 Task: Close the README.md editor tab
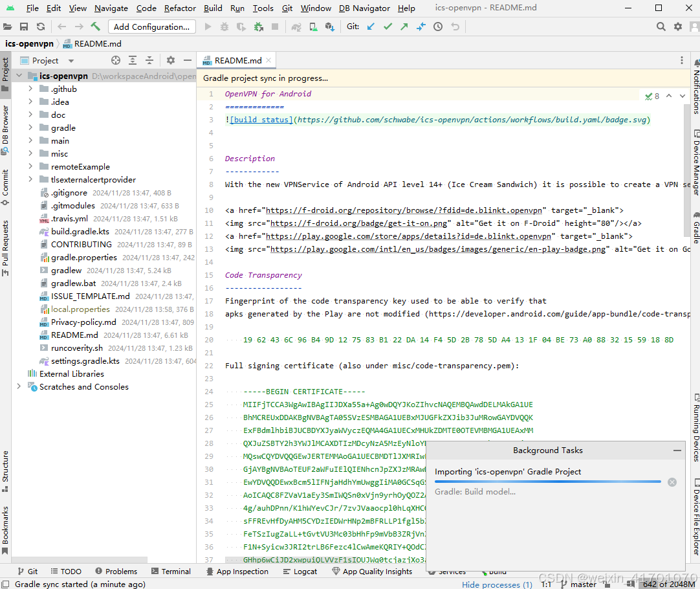pyautogui.click(x=268, y=60)
